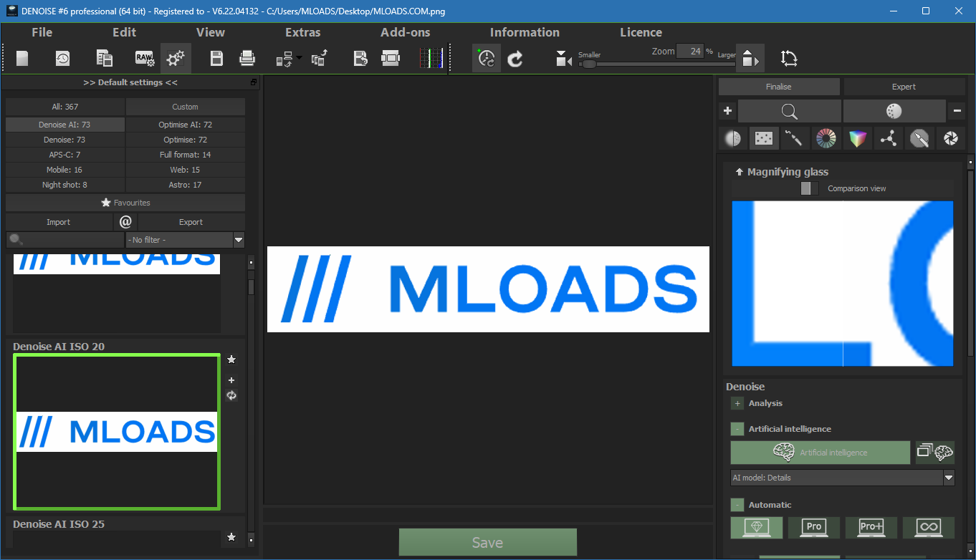Click the new blank document icon
The width and height of the screenshot is (976, 560).
(22, 59)
